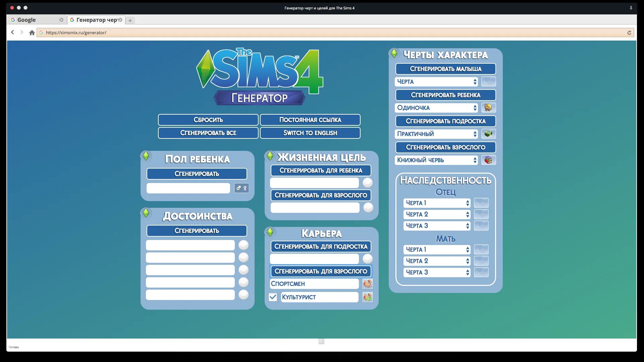Click the gender symbols icon in Пол ребенка
644x362 pixels.
(241, 188)
